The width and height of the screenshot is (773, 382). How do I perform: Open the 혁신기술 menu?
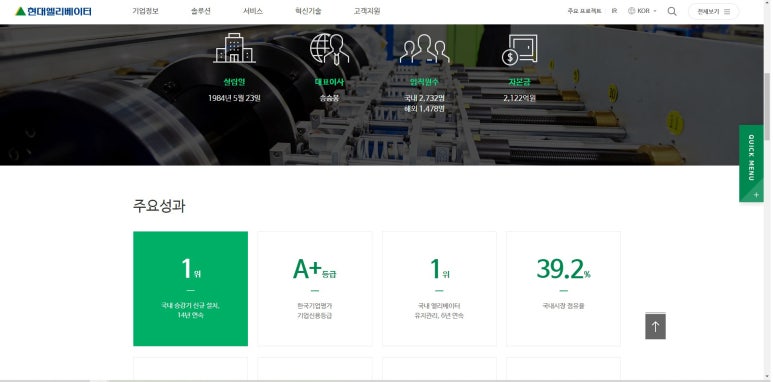point(308,11)
